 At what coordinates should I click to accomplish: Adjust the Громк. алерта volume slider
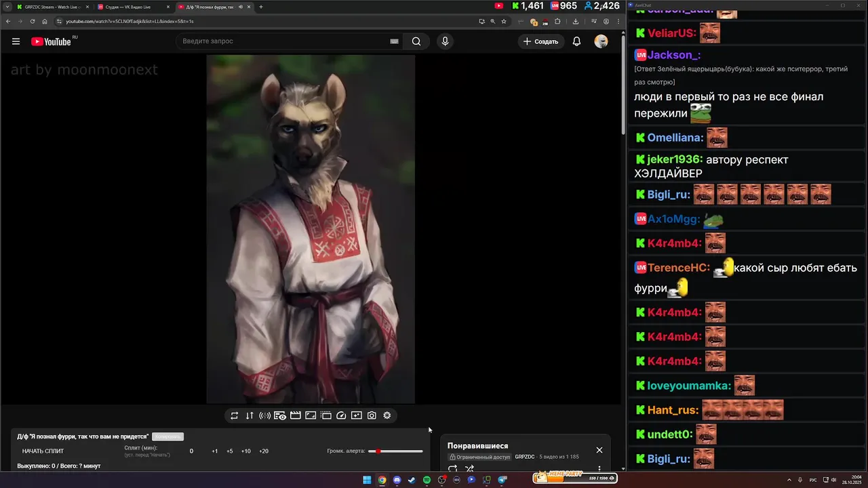coord(395,451)
